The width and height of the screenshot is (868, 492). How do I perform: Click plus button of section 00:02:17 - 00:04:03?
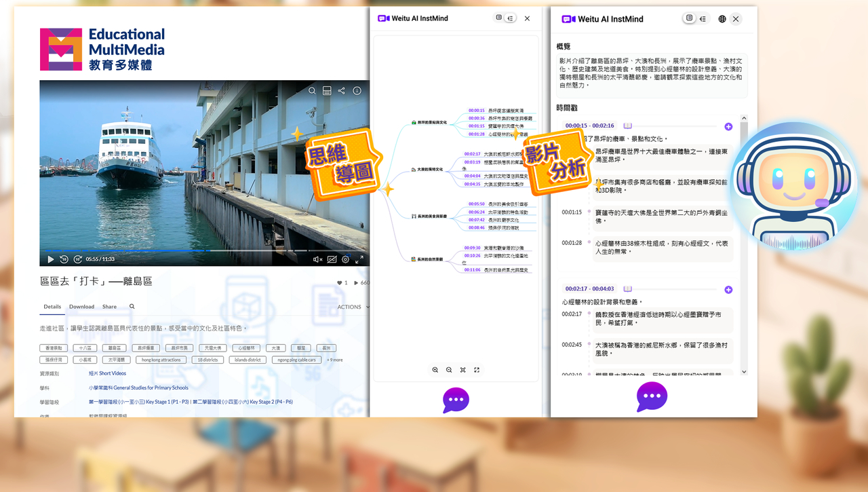[x=728, y=290]
